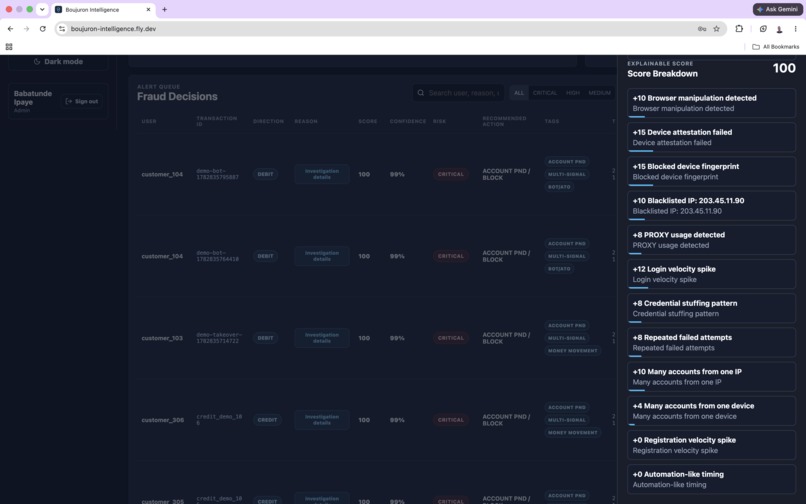Click the +12 Login velocity spike card
Image resolution: width=806 pixels, height=504 pixels.
tap(711, 274)
